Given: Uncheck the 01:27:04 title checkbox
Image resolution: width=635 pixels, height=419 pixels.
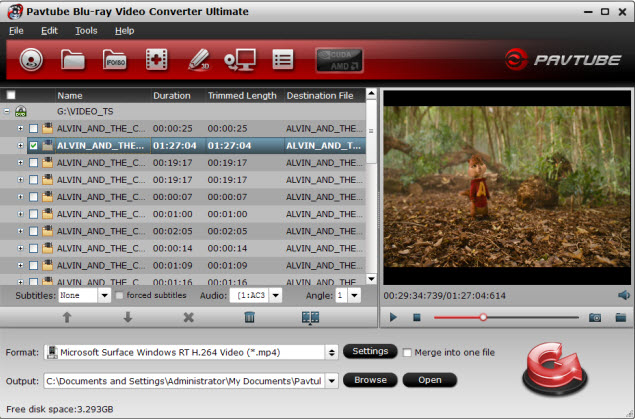Looking at the screenshot, I should point(34,146).
